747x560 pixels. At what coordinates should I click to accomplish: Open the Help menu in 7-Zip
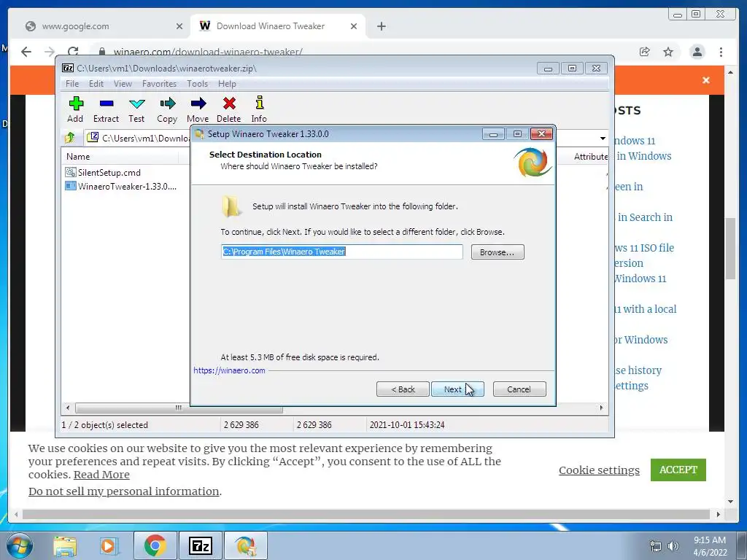[x=227, y=84]
